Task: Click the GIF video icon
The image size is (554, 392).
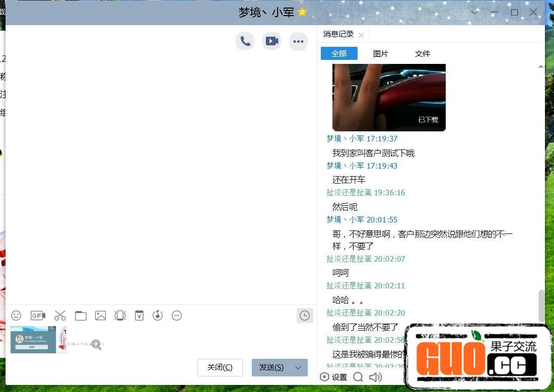Action: coord(38,316)
